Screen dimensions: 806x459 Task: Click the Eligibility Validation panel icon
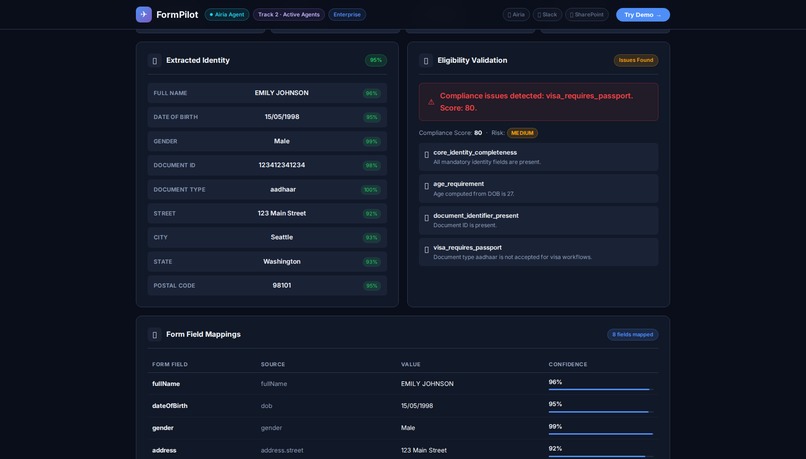(426, 61)
